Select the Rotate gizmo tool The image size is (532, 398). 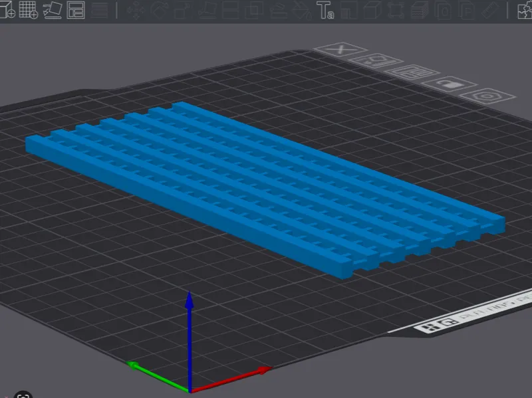point(160,10)
